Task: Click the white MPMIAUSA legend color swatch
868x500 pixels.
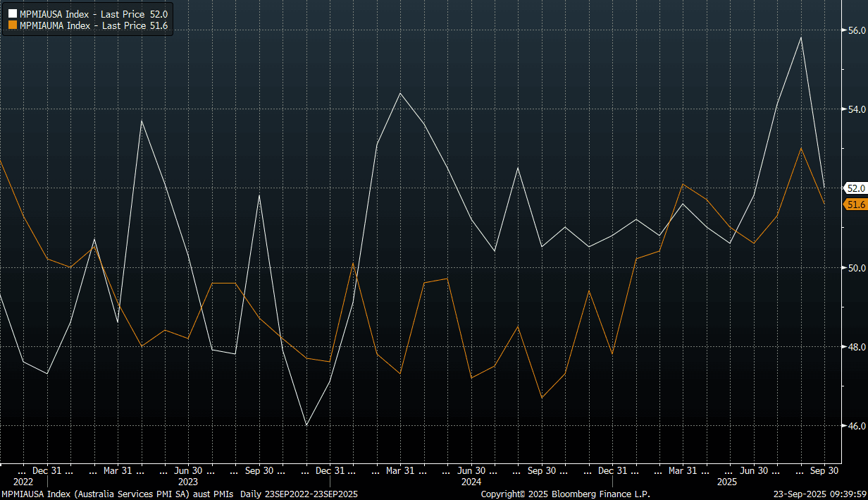Action: pyautogui.click(x=12, y=14)
